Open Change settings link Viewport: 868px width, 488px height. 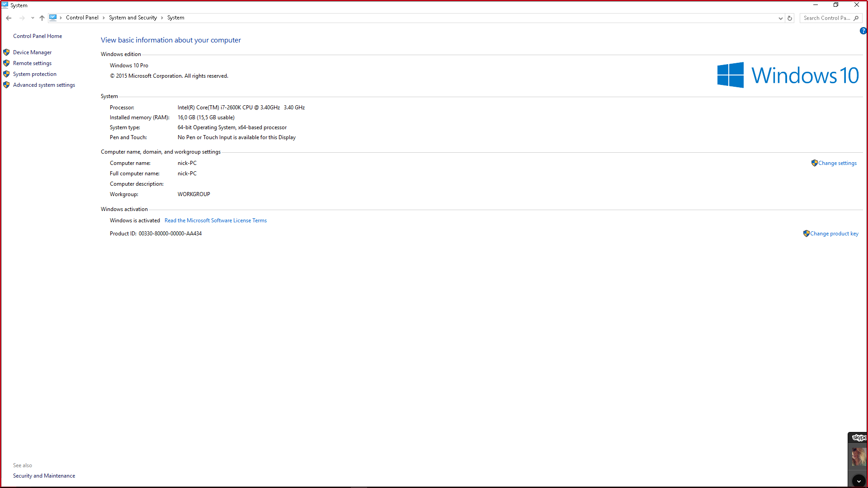(x=837, y=163)
